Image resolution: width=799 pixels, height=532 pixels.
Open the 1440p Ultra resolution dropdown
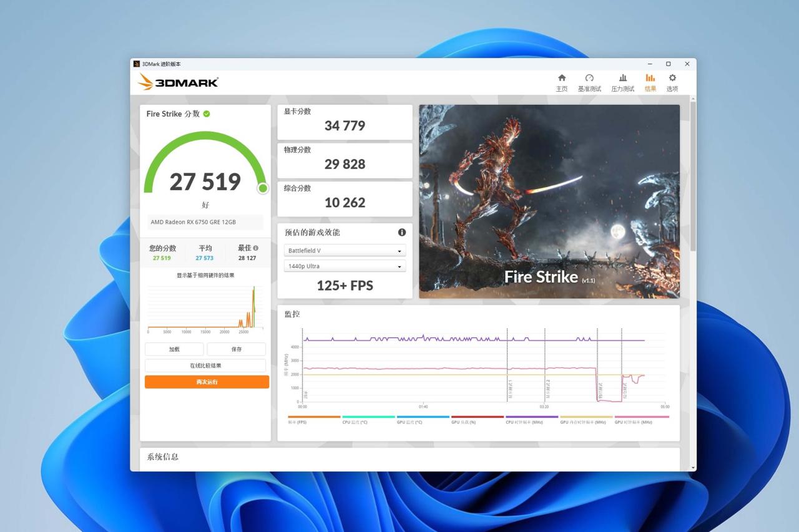click(x=345, y=266)
